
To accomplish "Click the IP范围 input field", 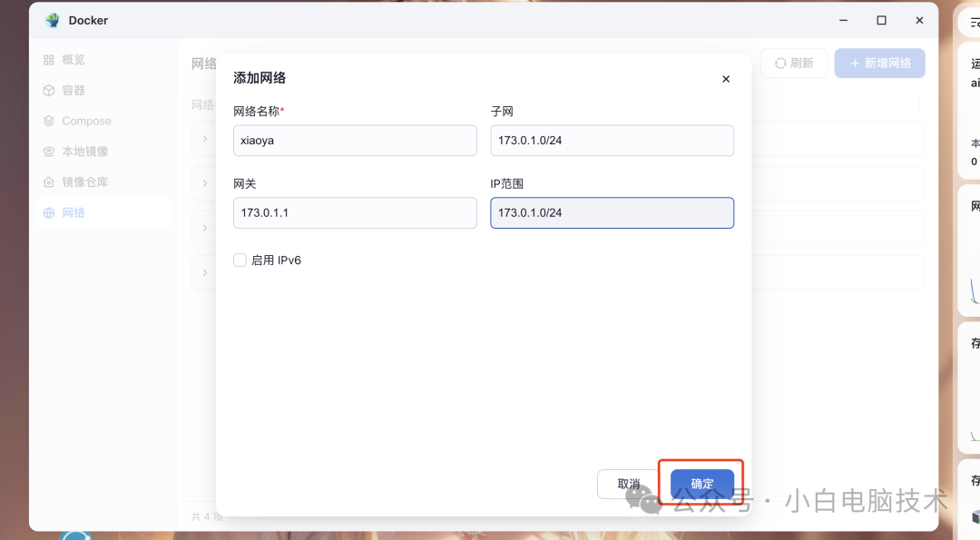I will [x=612, y=212].
